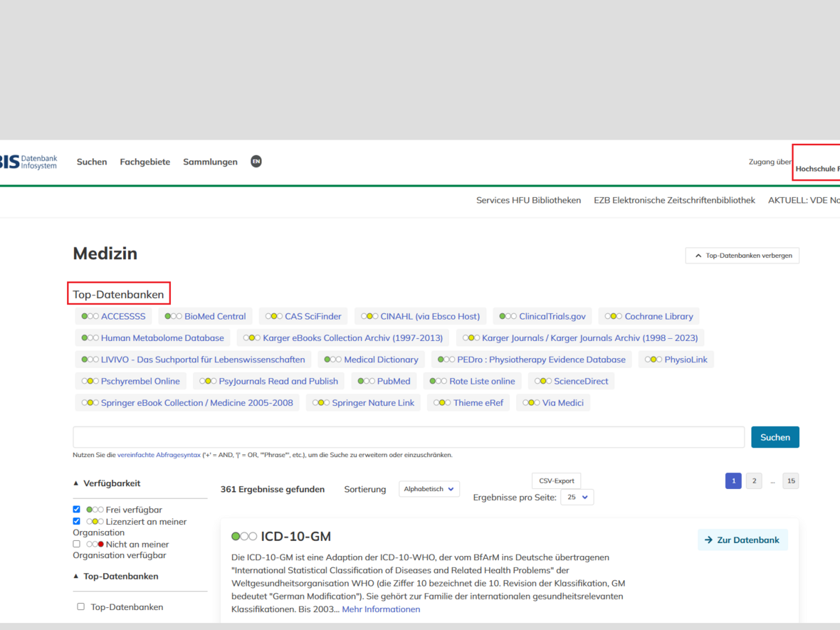The width and height of the screenshot is (840, 630).
Task: Click traffic light icon next to ACCESSSS
Action: tap(90, 317)
